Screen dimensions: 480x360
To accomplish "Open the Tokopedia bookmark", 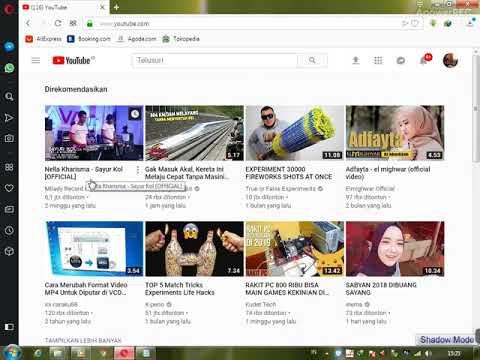I will [x=181, y=39].
